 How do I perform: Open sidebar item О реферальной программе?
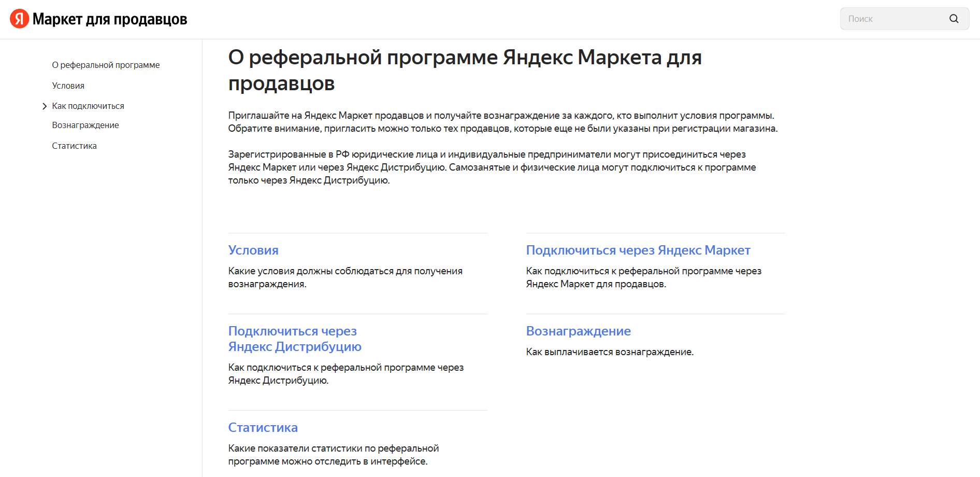point(106,65)
